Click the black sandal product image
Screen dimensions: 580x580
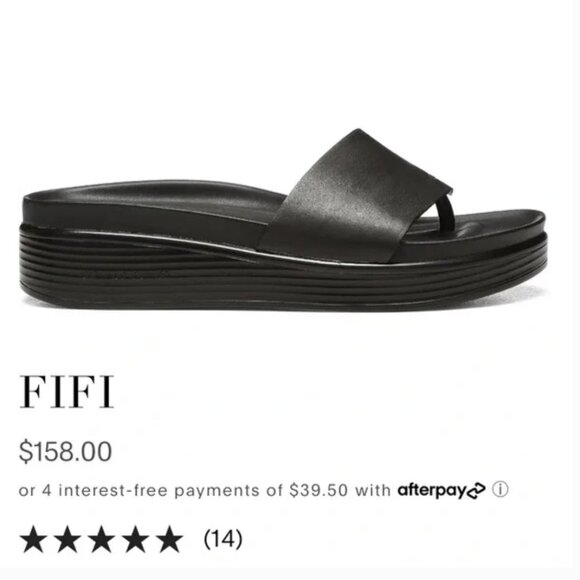pyautogui.click(x=284, y=220)
